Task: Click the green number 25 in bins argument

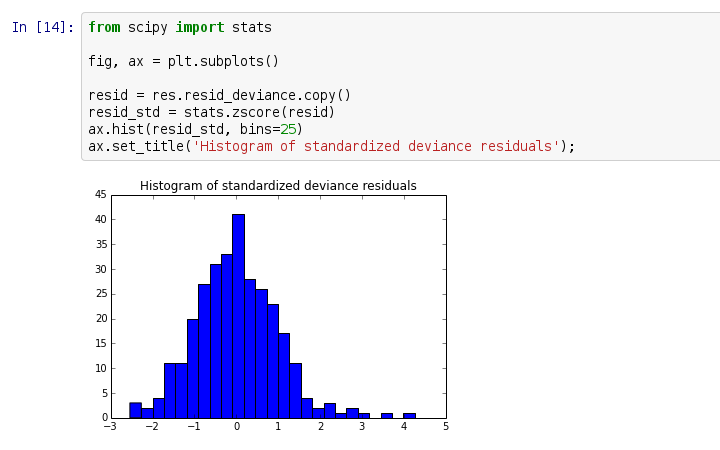Action: pos(287,129)
